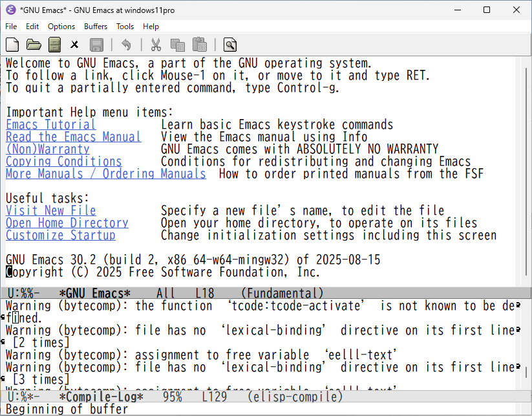Open the Options menu

pyautogui.click(x=61, y=27)
